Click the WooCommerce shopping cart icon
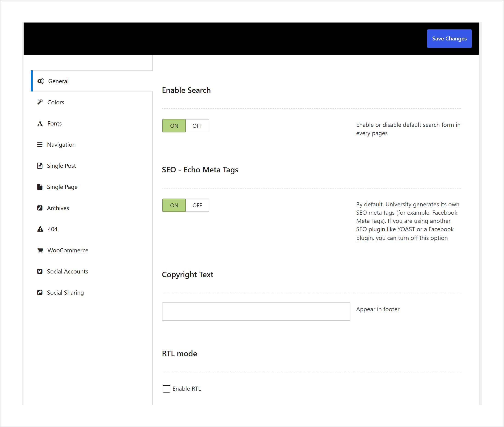The height and width of the screenshot is (427, 504). (40, 250)
